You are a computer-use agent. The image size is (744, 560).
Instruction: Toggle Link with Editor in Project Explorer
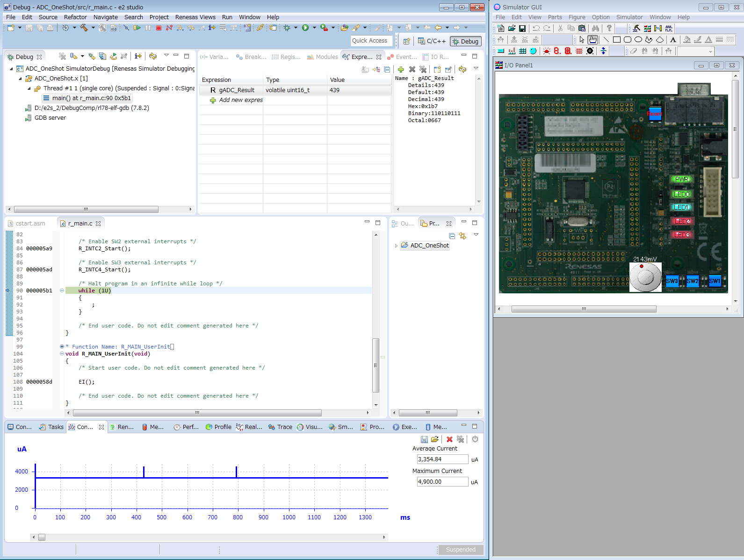(x=462, y=236)
